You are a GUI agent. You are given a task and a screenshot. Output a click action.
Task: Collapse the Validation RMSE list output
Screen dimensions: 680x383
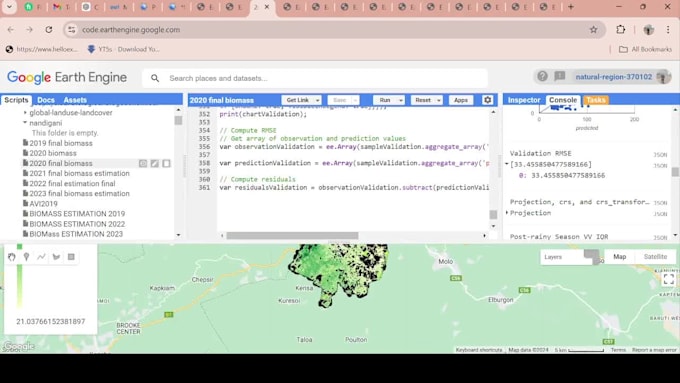[x=507, y=164]
